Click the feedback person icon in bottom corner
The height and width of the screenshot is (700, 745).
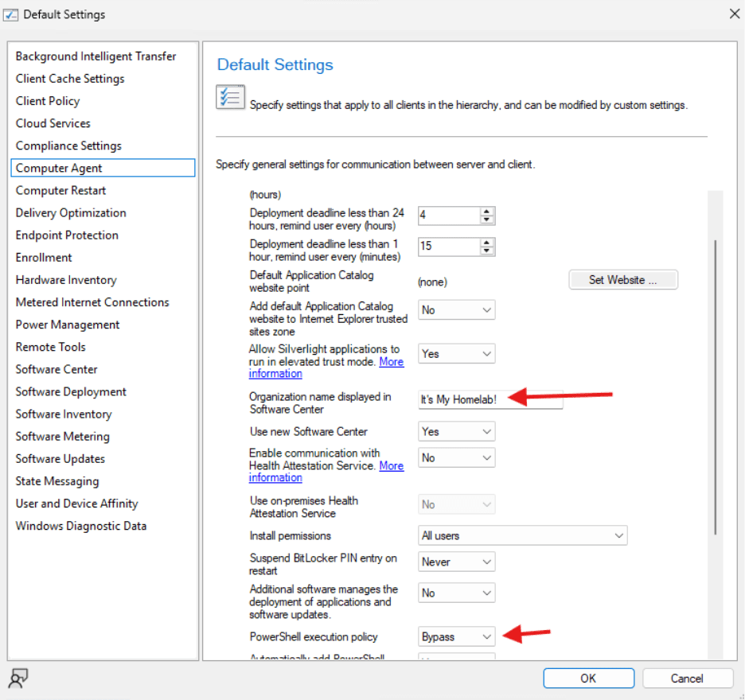coord(18,678)
